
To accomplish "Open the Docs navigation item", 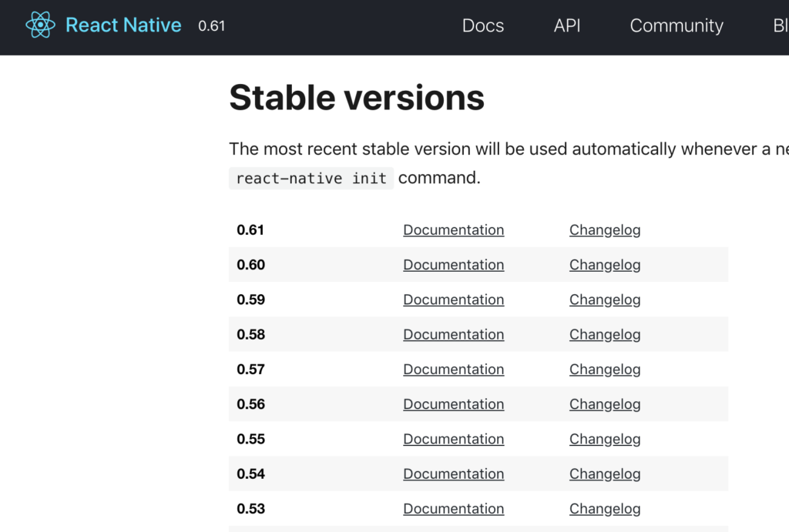I will click(482, 25).
